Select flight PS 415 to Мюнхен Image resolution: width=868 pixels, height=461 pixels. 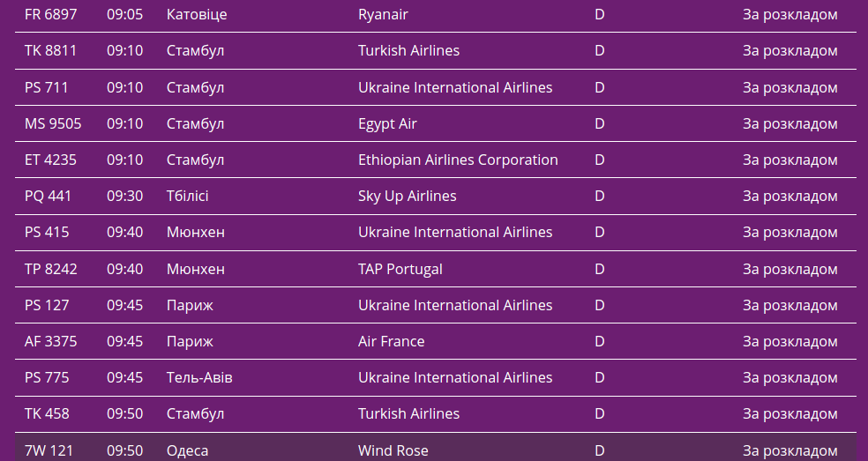pos(47,232)
